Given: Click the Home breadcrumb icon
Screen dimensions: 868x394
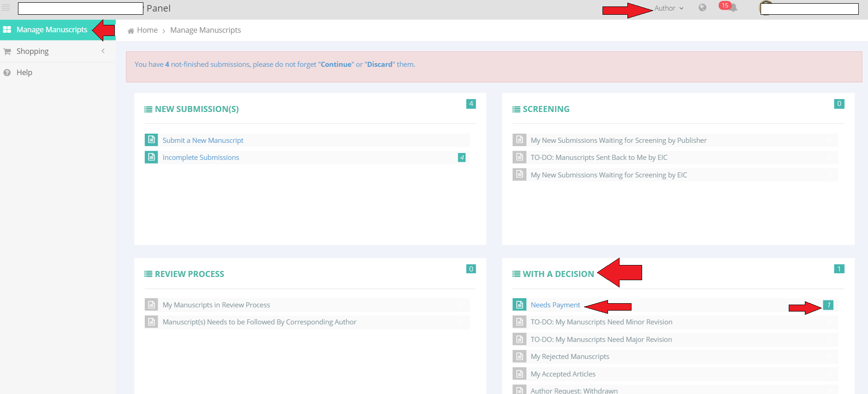Looking at the screenshot, I should point(131,31).
